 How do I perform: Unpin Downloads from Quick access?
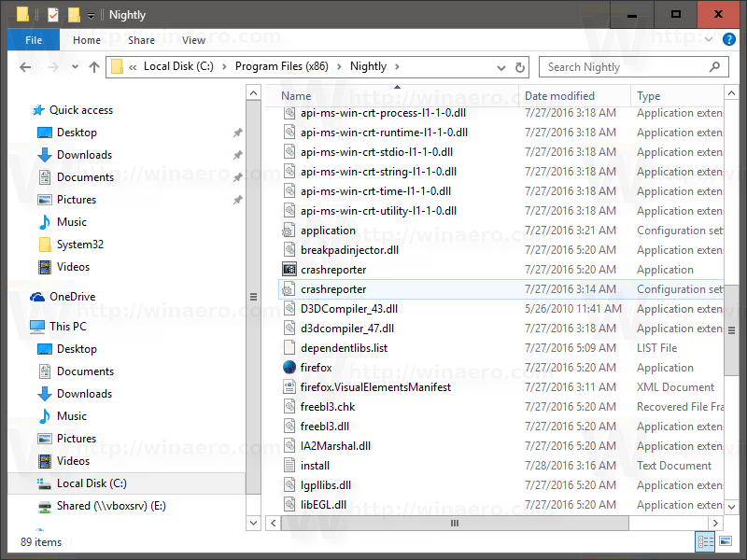pyautogui.click(x=238, y=155)
